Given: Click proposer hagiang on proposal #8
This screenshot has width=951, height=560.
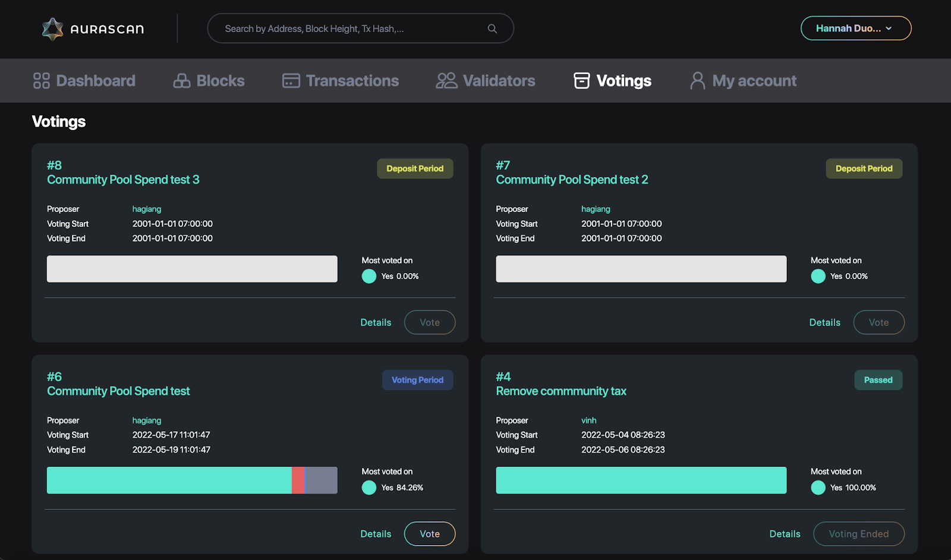Looking at the screenshot, I should click(x=147, y=209).
